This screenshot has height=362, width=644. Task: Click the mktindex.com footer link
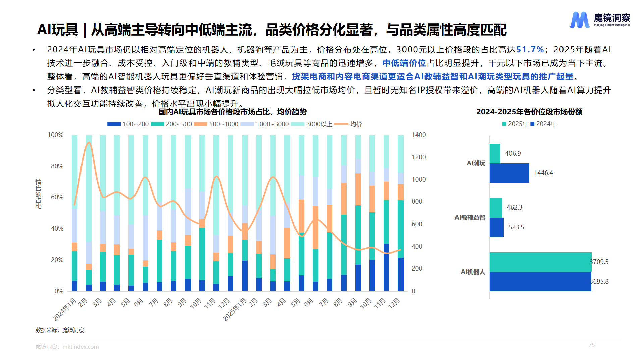pyautogui.click(x=80, y=347)
